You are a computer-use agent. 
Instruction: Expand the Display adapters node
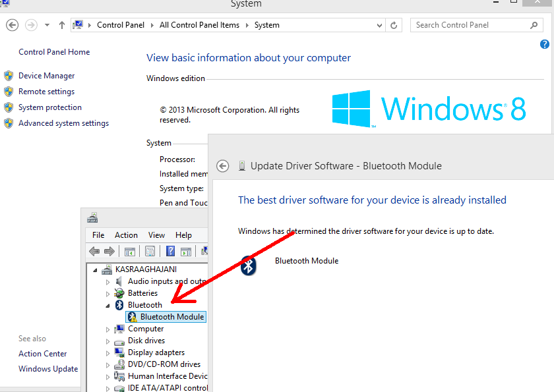pyautogui.click(x=108, y=353)
